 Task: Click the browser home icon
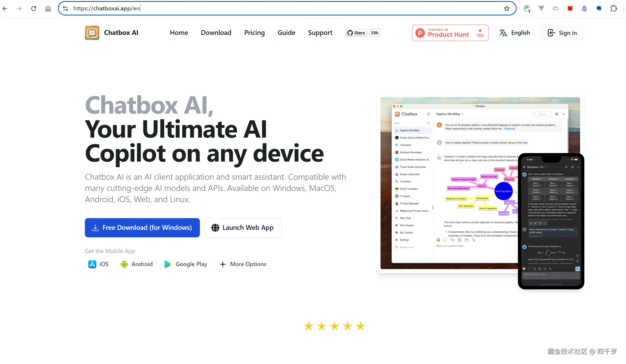[48, 8]
